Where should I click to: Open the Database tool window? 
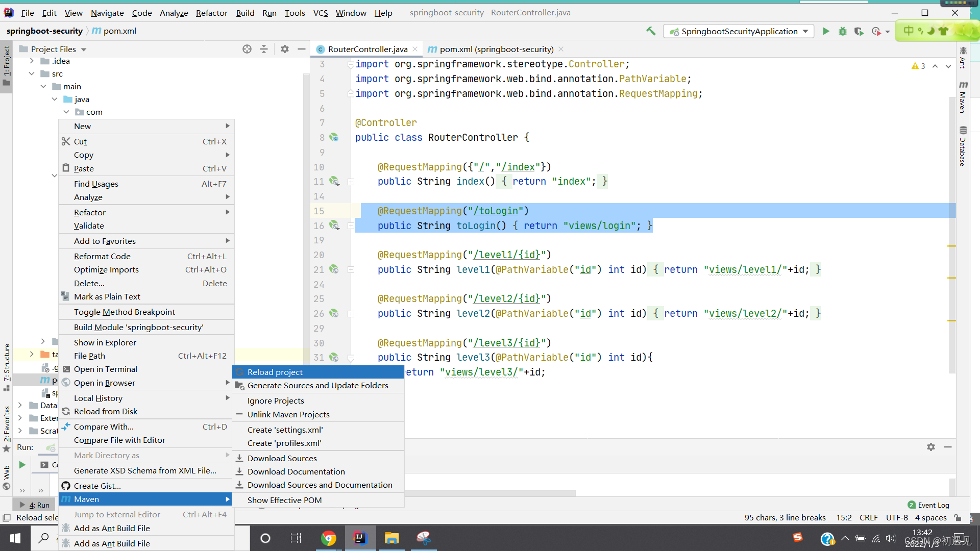tap(963, 146)
